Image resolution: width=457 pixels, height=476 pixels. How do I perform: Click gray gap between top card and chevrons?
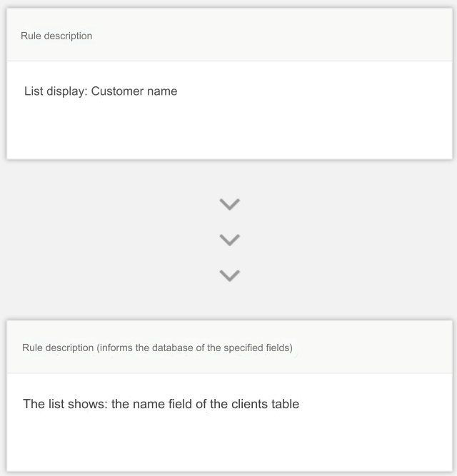[x=229, y=178]
